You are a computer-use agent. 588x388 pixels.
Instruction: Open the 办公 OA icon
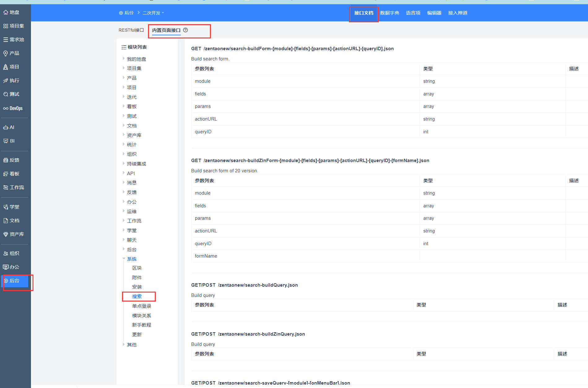pos(6,267)
